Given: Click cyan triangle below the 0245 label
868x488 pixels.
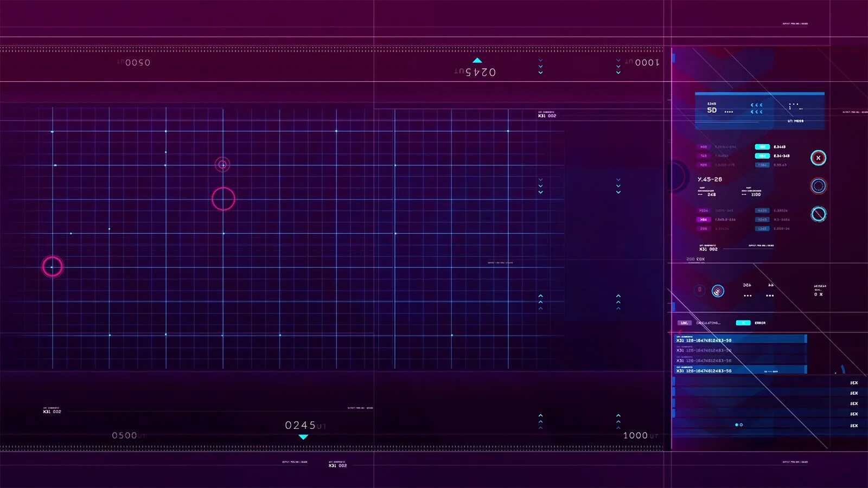Looking at the screenshot, I should point(303,436).
